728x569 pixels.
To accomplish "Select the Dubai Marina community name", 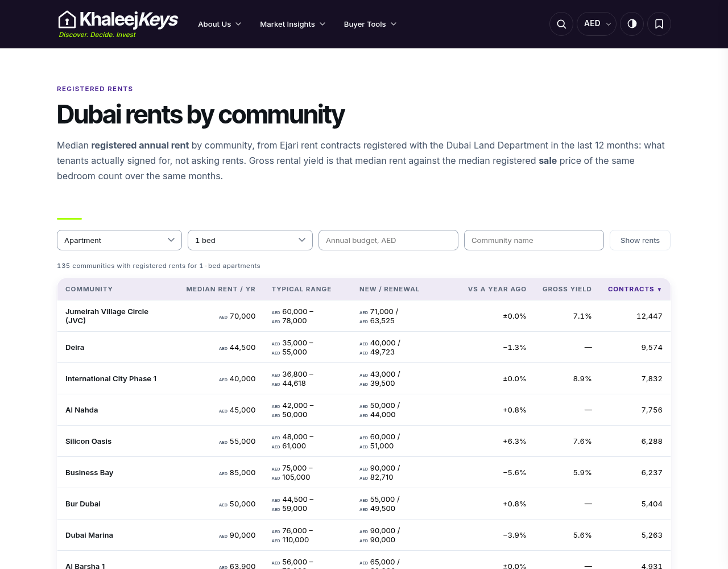I will point(89,535).
